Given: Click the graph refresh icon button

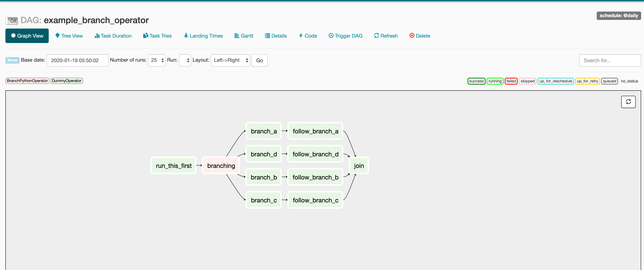Looking at the screenshot, I should [x=628, y=102].
